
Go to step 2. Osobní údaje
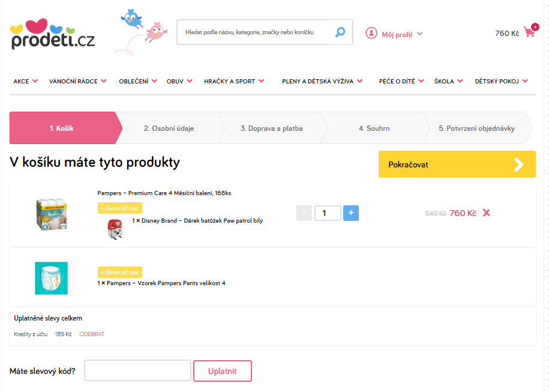tap(169, 128)
